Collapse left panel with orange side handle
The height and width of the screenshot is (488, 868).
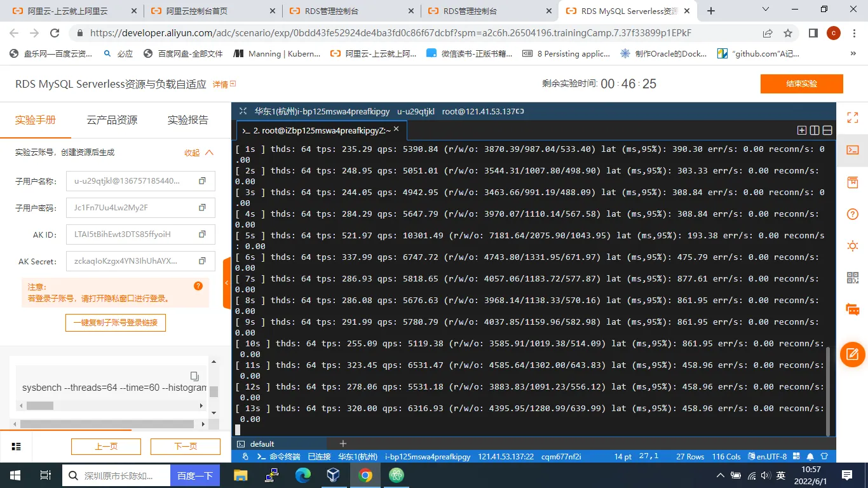(x=227, y=283)
